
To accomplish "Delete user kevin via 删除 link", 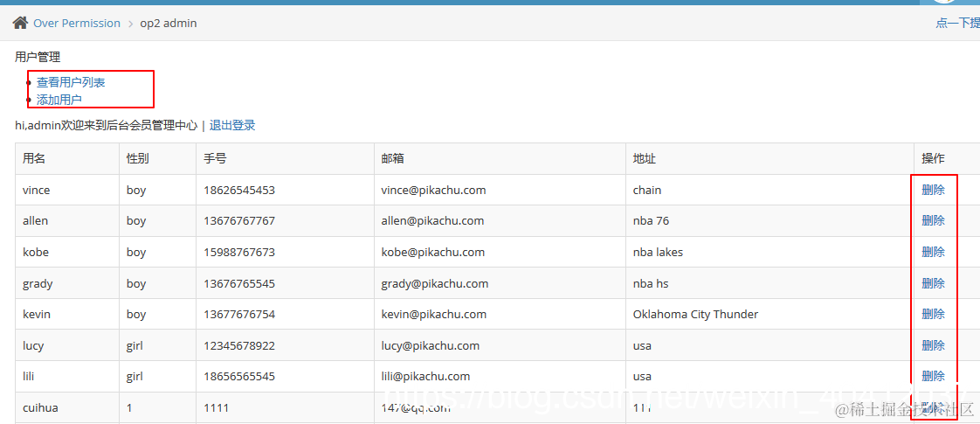I will pyautogui.click(x=933, y=314).
